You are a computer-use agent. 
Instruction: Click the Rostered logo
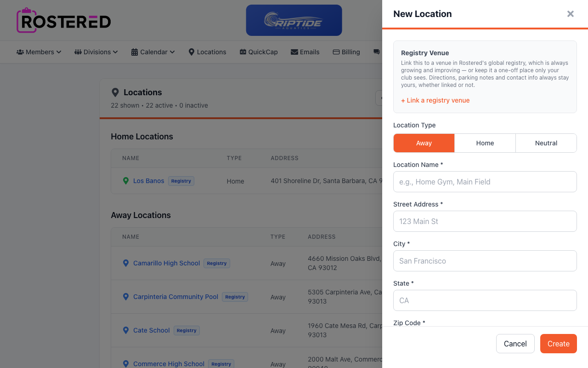click(64, 20)
